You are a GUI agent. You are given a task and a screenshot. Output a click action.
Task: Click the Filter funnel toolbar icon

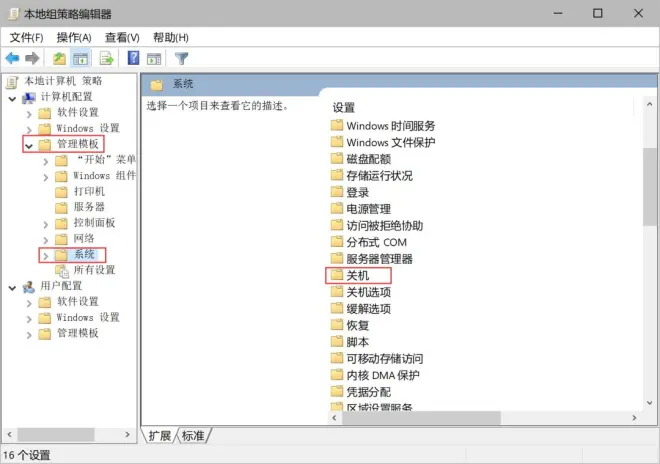click(x=181, y=58)
